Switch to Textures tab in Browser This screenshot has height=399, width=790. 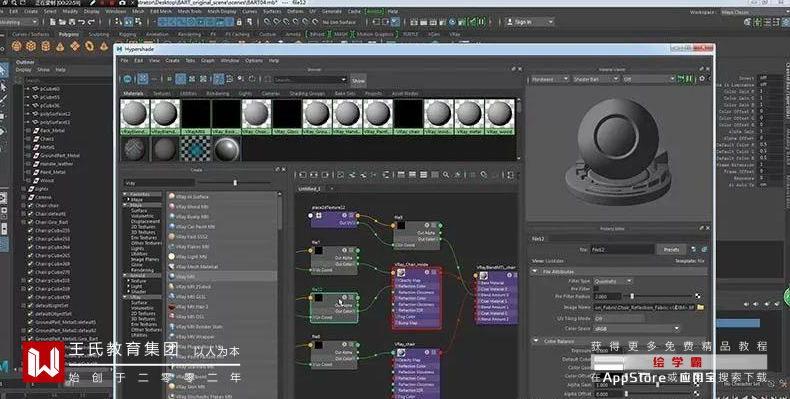point(162,93)
